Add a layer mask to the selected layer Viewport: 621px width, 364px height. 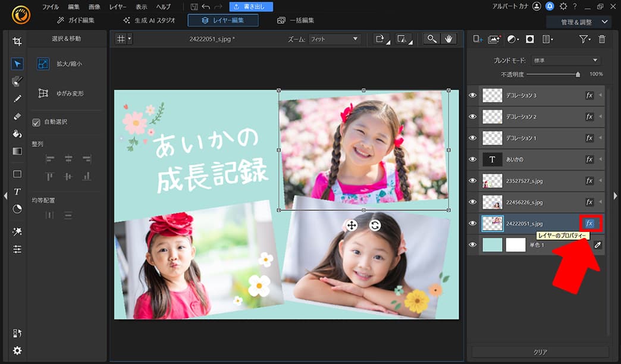(529, 40)
